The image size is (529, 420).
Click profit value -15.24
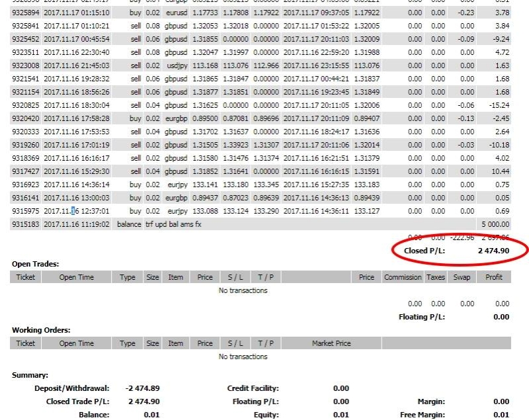499,105
